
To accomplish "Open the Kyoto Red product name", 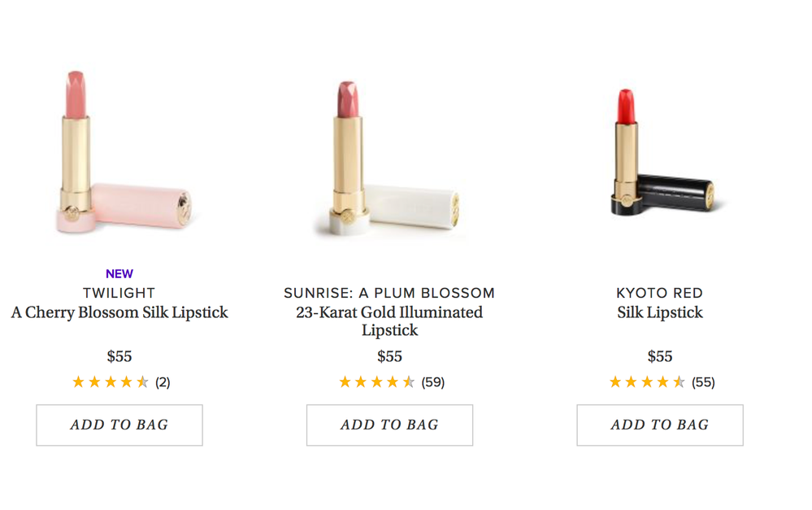I will (660, 293).
